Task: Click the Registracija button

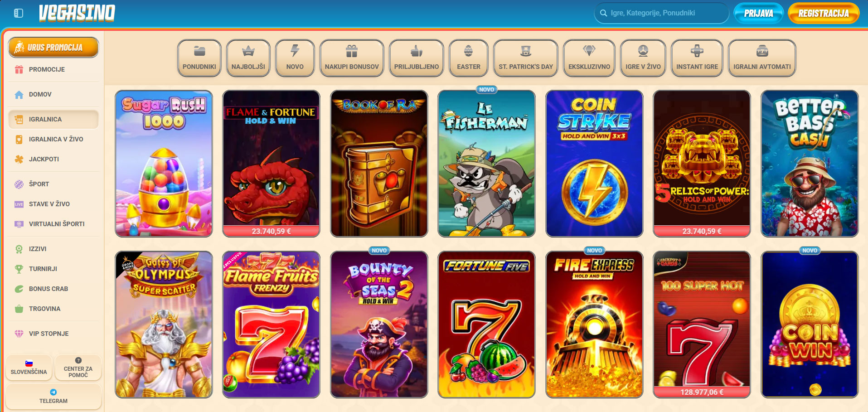Action: point(824,13)
